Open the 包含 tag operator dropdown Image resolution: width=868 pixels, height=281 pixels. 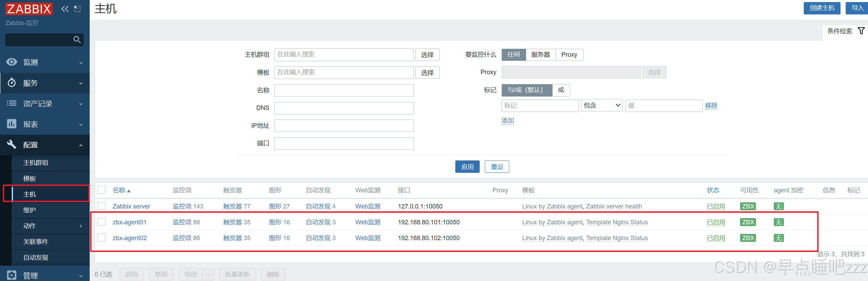602,105
